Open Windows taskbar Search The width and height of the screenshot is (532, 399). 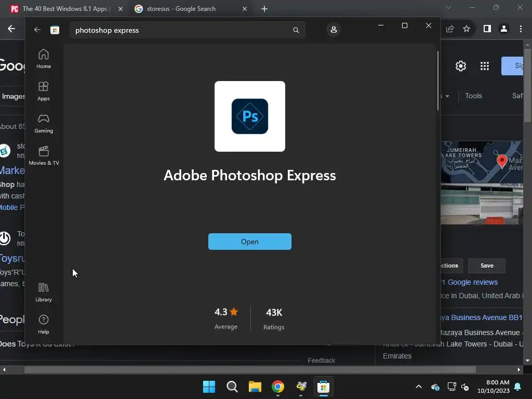click(232, 387)
